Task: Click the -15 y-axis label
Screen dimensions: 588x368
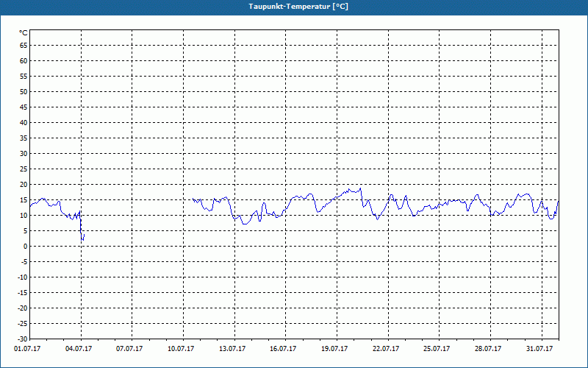Action: [23, 293]
